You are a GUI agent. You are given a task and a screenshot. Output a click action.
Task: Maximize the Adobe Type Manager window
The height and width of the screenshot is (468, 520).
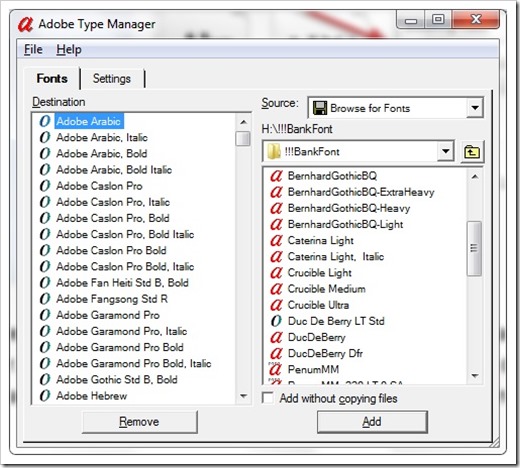(438, 20)
